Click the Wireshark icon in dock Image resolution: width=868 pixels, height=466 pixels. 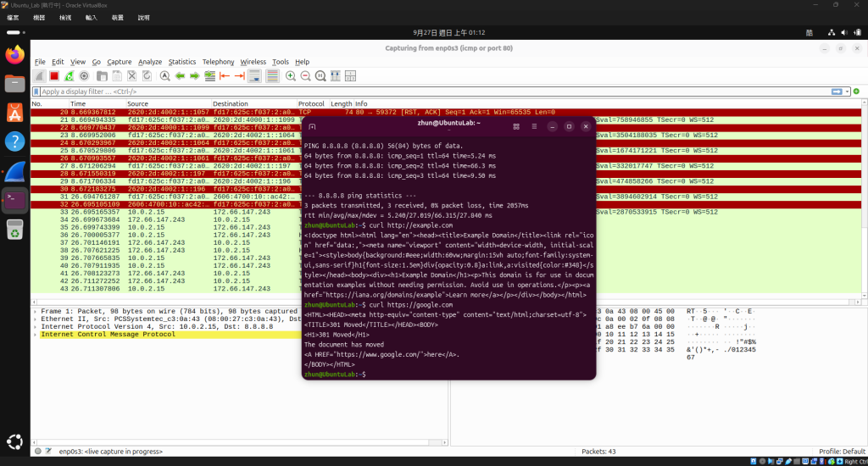pos(15,171)
